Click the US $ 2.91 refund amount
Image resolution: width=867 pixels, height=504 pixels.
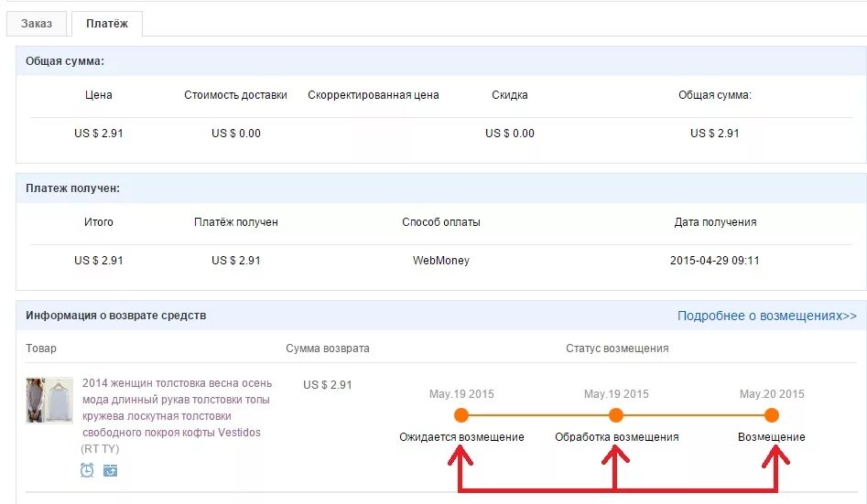(328, 384)
